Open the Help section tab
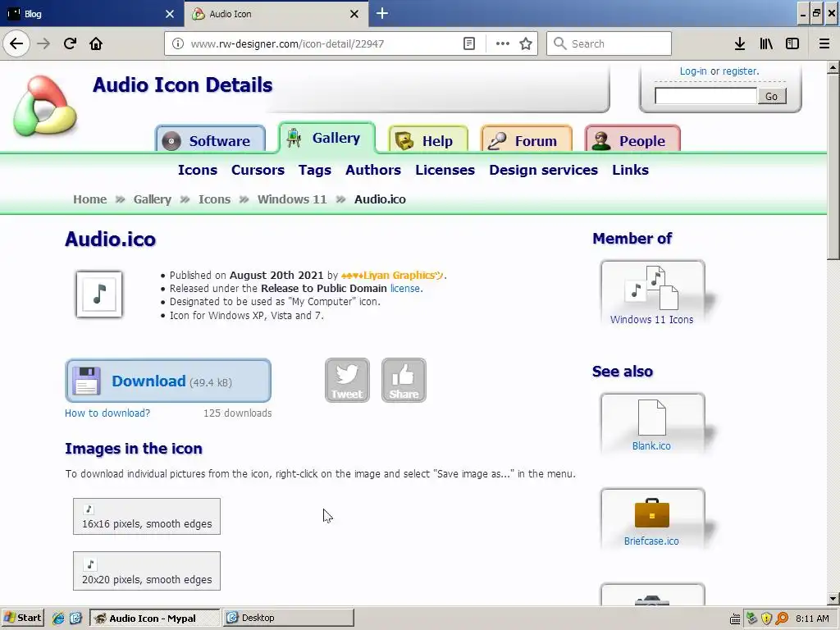This screenshot has height=630, width=840. pyautogui.click(x=428, y=140)
